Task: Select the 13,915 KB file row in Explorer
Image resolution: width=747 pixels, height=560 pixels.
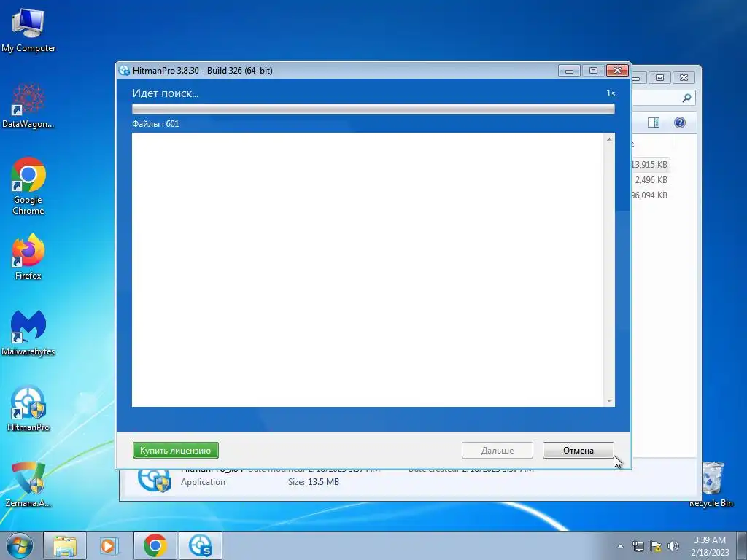Action: [x=650, y=165]
